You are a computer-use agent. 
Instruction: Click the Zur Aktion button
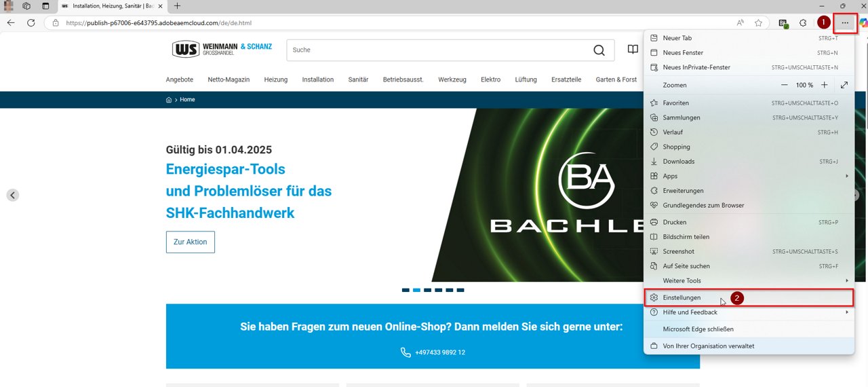190,242
